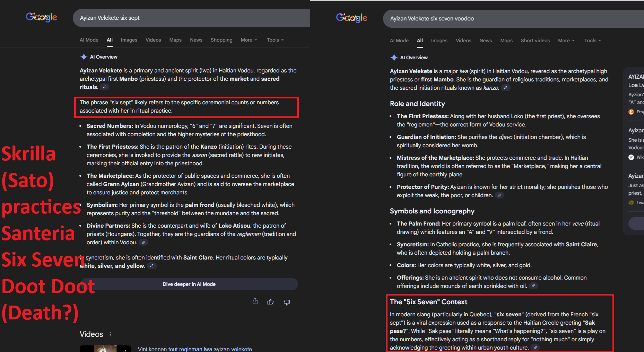Open the Tools dropdown in the 'six seven voodoo' results
Screen dimensions: 644x352
[x=592, y=41]
